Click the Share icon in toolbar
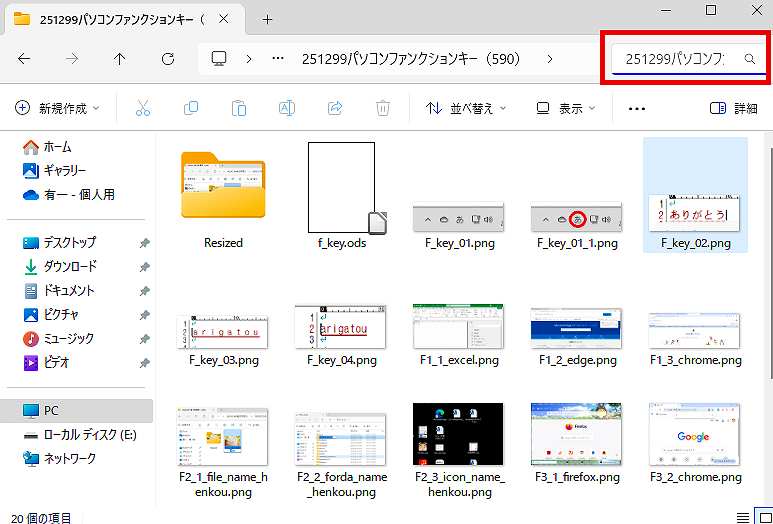This screenshot has width=773, height=524. click(335, 108)
